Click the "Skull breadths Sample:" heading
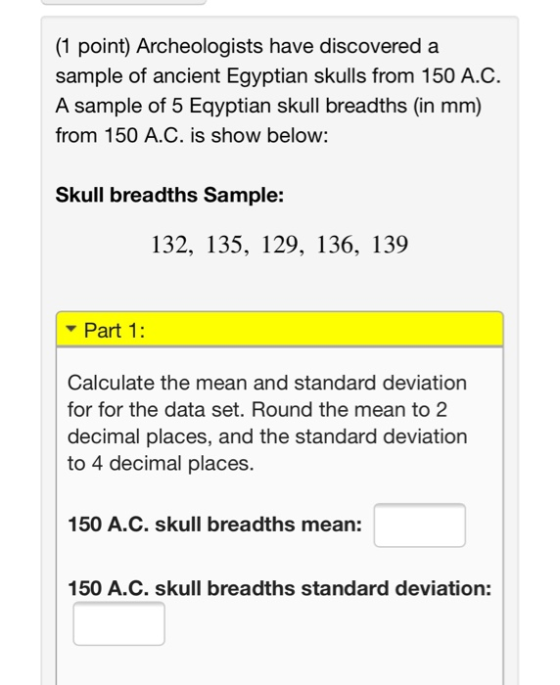 point(169,195)
